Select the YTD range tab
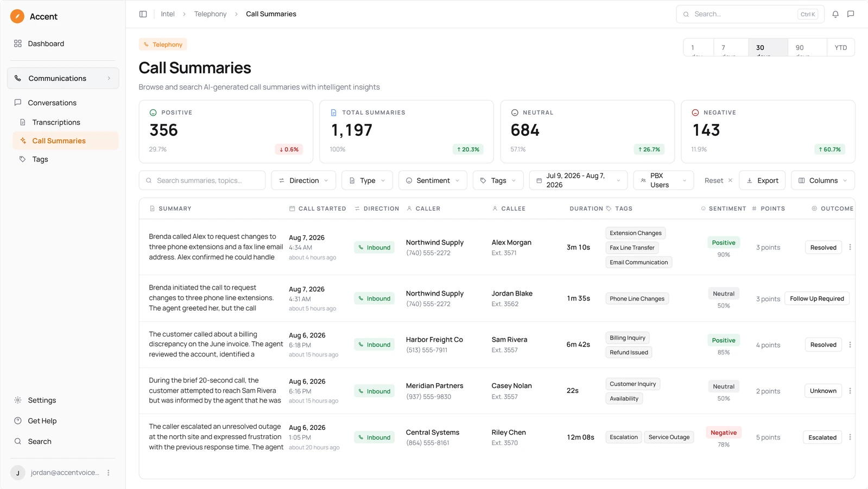 pyautogui.click(x=841, y=47)
